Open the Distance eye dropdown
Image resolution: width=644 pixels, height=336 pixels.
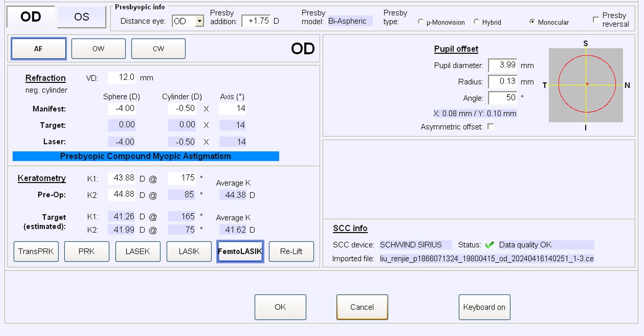click(x=200, y=21)
